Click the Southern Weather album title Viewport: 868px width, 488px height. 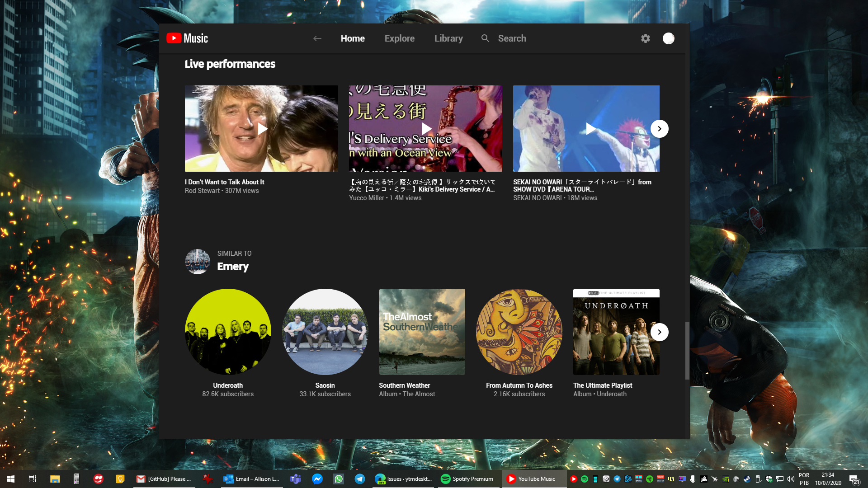[x=405, y=385]
